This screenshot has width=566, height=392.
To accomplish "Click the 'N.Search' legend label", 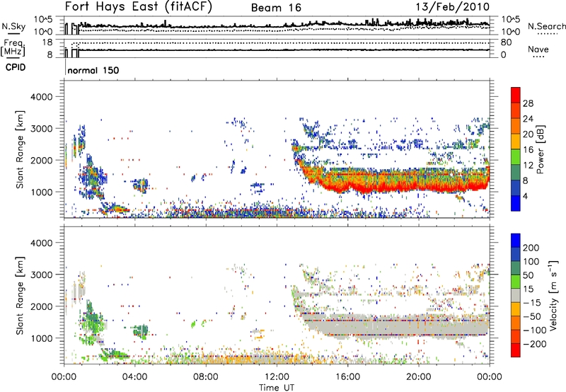I will [546, 26].
